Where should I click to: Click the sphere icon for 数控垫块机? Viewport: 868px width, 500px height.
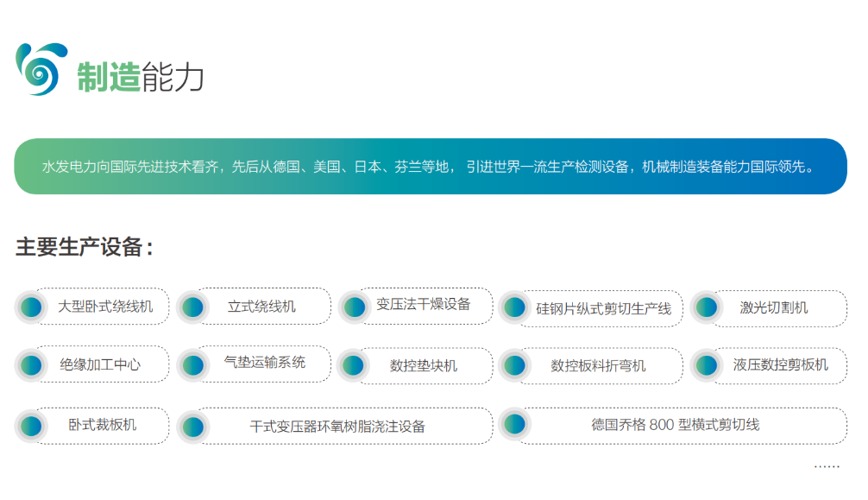pos(352,365)
